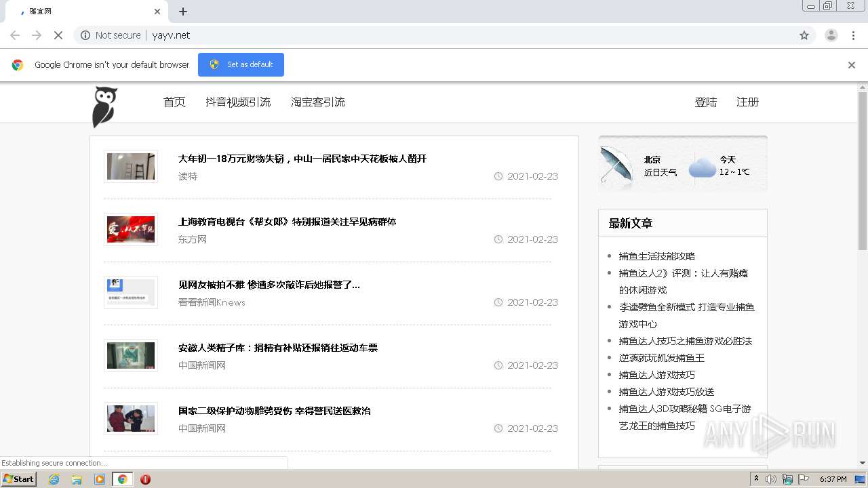Click Set as default button
The height and width of the screenshot is (488, 868).
coord(241,64)
